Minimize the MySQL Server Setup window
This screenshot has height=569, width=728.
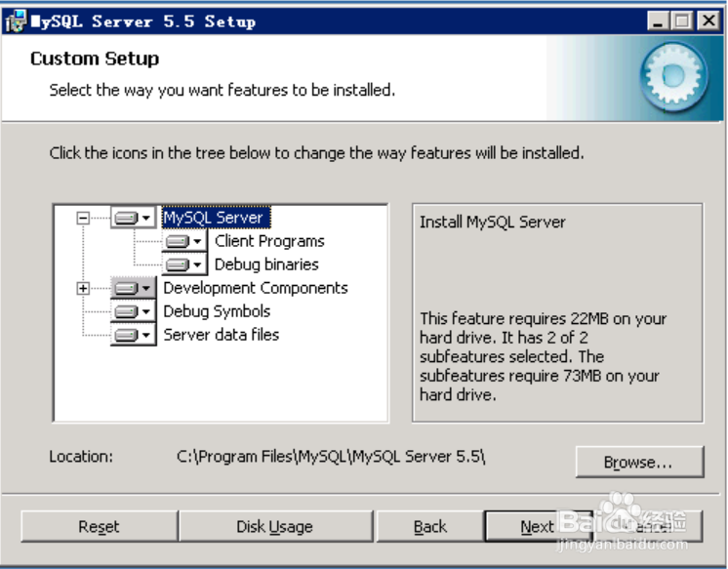pos(658,20)
